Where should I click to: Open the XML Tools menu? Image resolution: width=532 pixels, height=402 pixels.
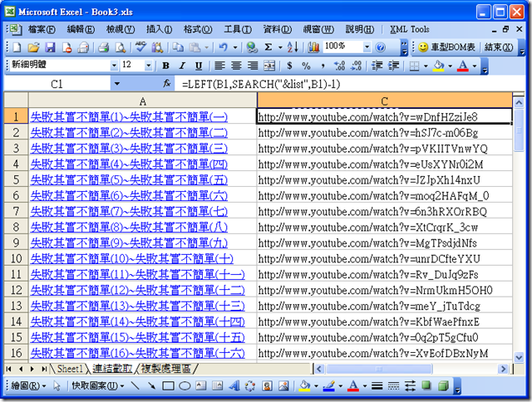click(410, 29)
